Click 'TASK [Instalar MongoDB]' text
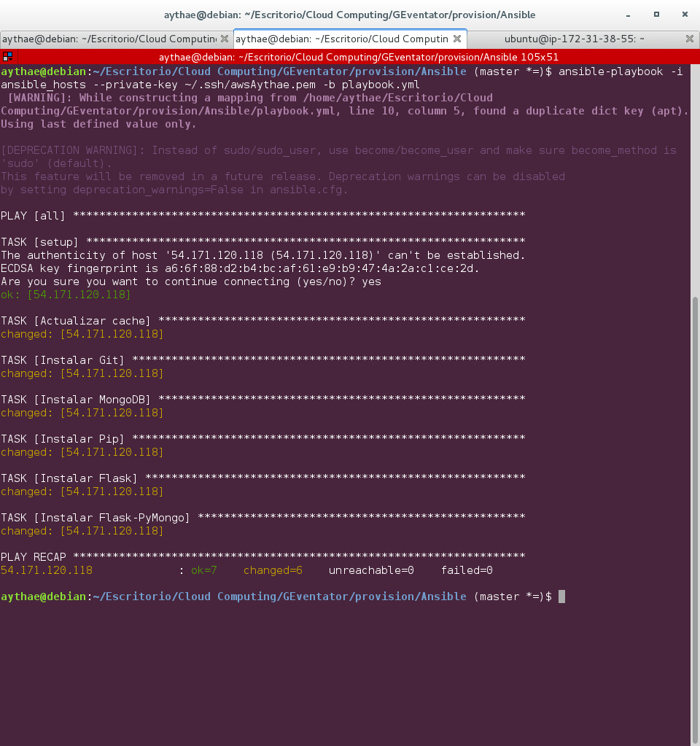The width and height of the screenshot is (700, 746). (76, 400)
